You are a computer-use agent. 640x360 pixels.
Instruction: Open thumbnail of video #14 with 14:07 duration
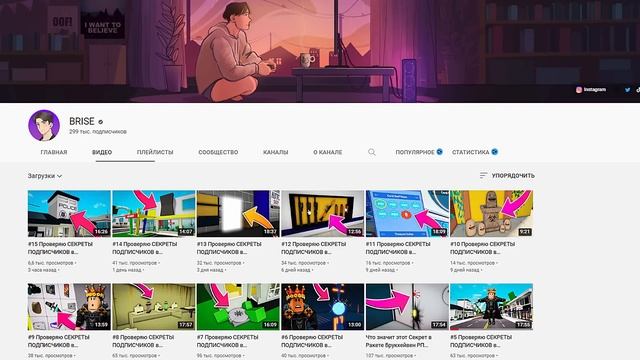click(153, 213)
